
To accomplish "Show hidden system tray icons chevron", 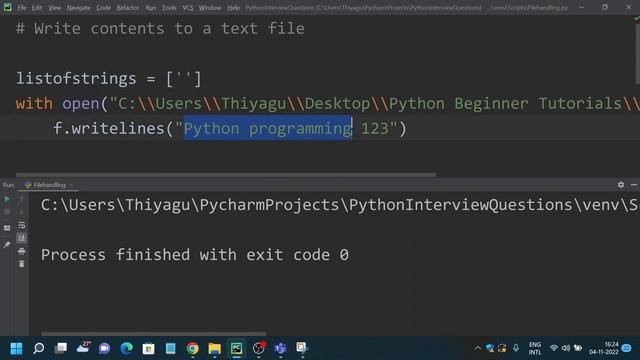I will coord(478,349).
